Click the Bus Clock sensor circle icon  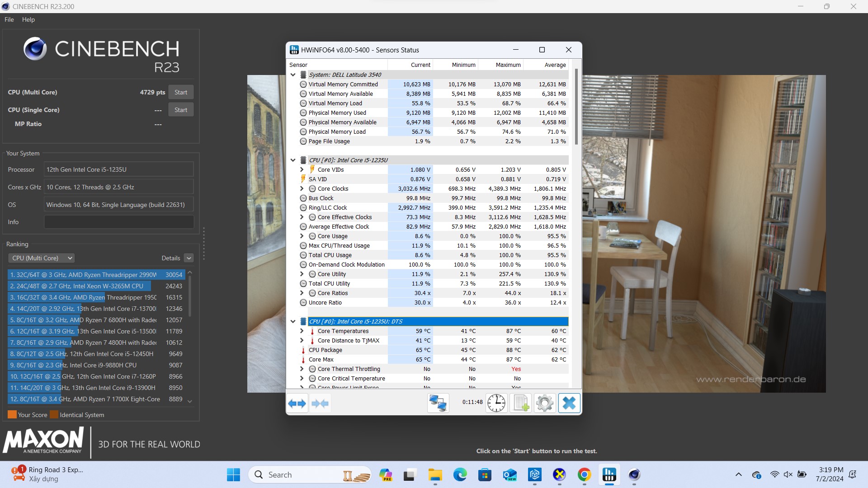click(x=303, y=198)
